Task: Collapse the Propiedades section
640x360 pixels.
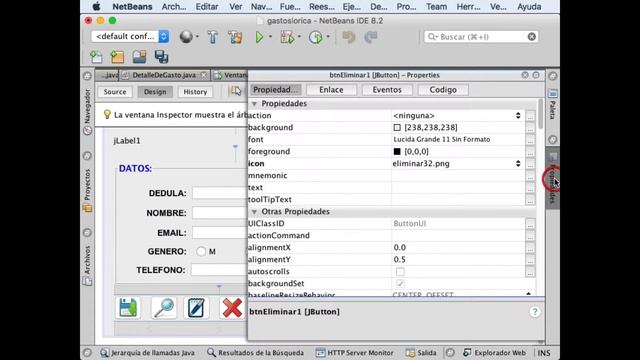Action: [x=254, y=104]
